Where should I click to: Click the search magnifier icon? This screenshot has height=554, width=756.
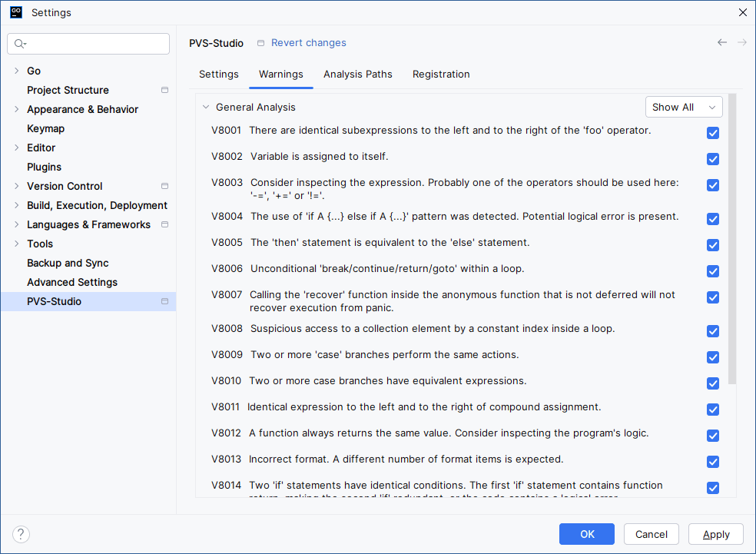[20, 44]
